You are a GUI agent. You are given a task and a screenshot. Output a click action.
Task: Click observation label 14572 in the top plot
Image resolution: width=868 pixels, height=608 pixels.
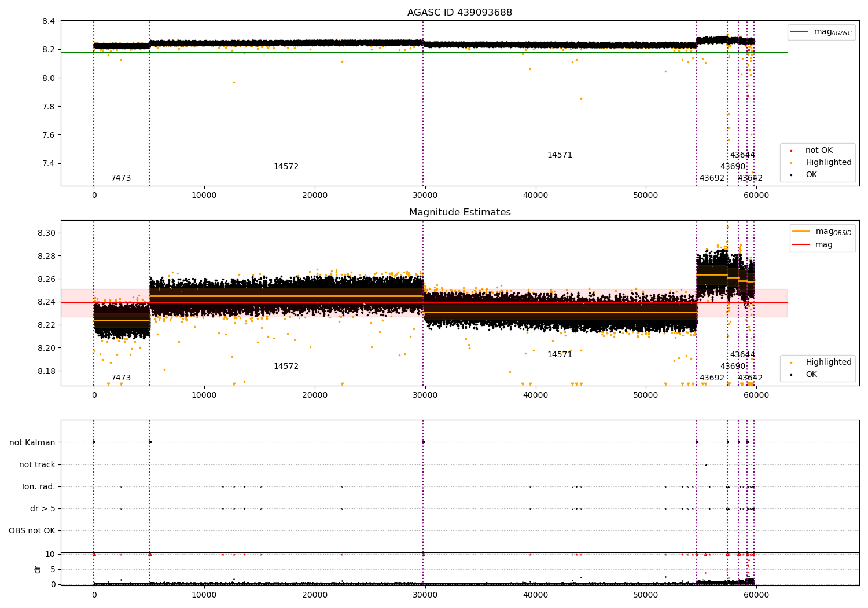(x=286, y=167)
